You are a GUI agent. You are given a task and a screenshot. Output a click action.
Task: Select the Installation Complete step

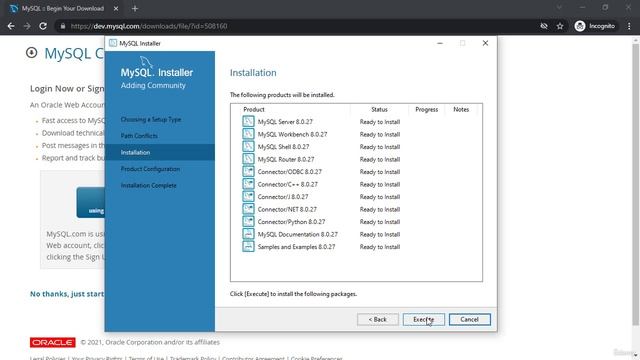point(149,185)
